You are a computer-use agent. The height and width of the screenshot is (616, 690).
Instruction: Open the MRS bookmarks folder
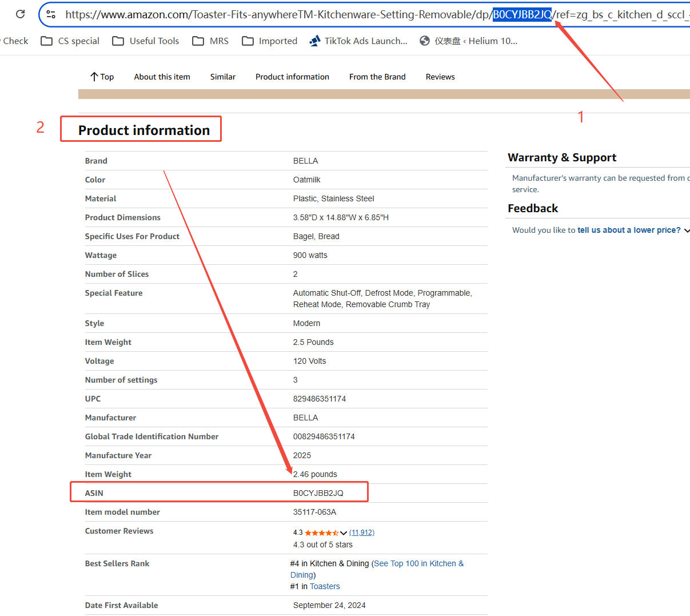[x=210, y=41]
